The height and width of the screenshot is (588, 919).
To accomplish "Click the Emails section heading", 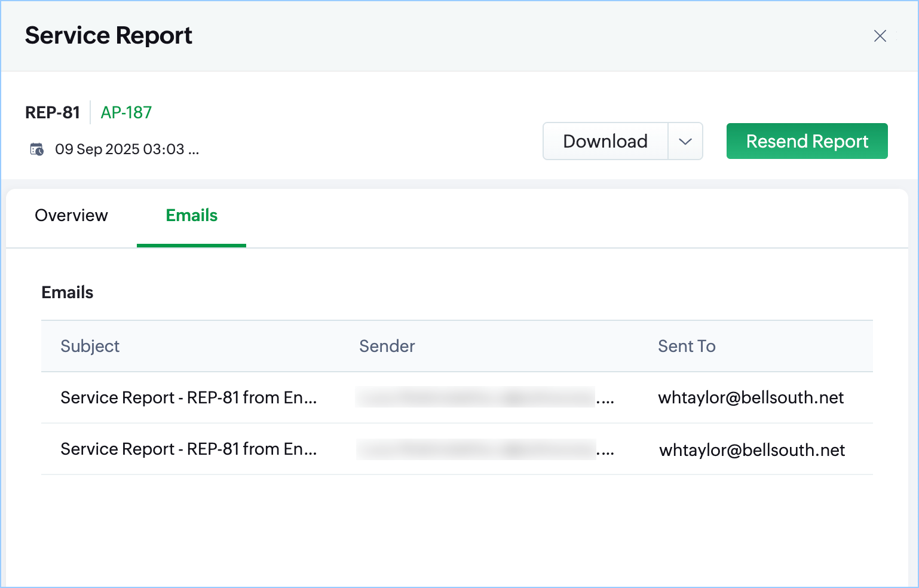I will [68, 293].
